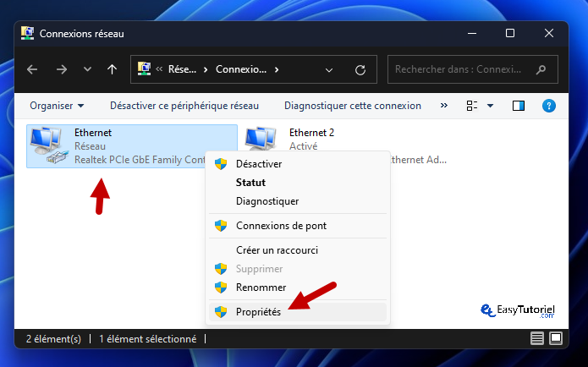
Task: Select the Ethernet adapter icon
Action: tap(50, 145)
